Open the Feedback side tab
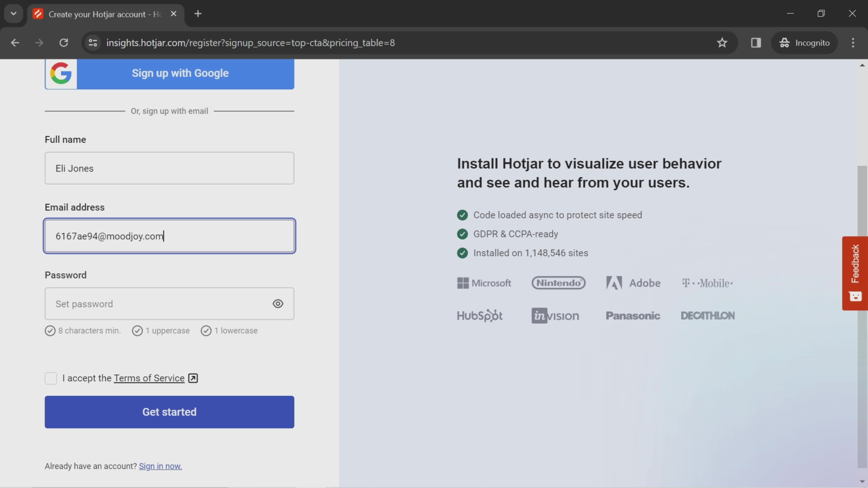 click(855, 273)
